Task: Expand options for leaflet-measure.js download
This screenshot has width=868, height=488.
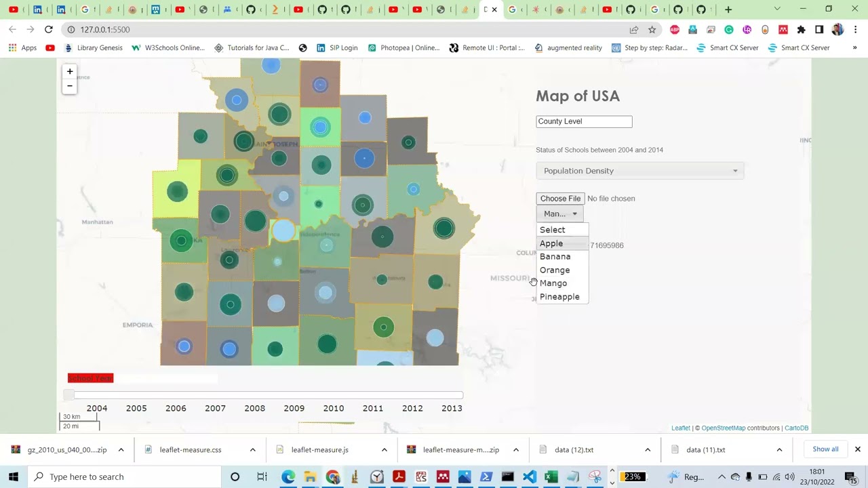Action: click(x=384, y=449)
